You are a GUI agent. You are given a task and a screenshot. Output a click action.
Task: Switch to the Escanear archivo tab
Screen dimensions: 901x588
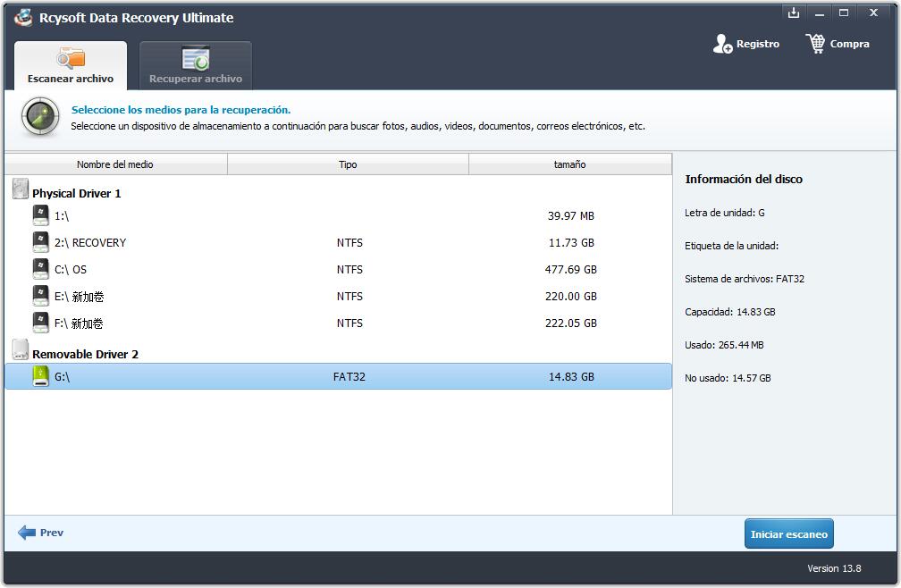(x=71, y=66)
